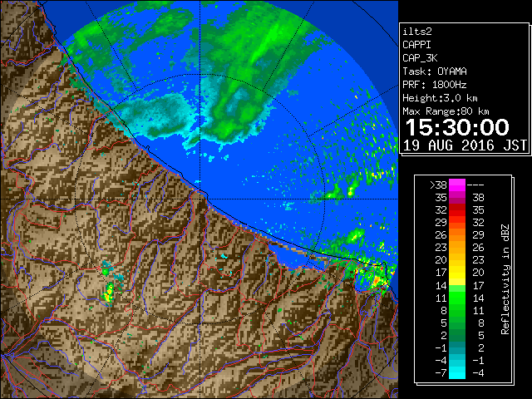Click the ilts2 label in info box

[x=417, y=32]
